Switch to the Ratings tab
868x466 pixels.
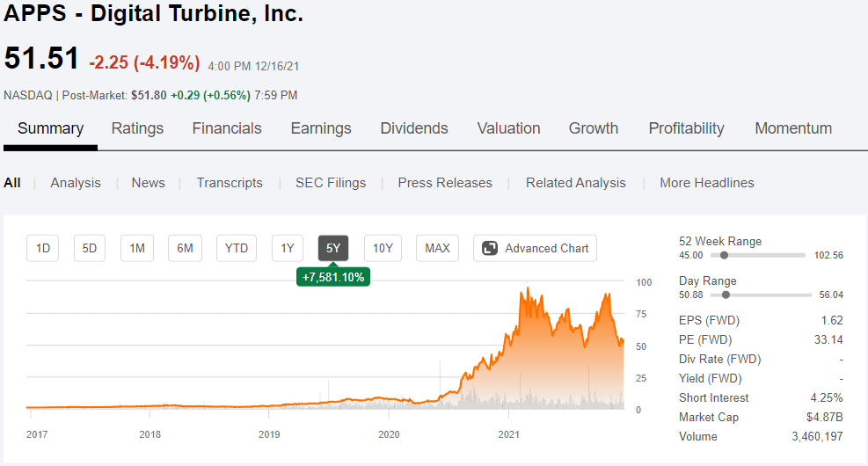click(x=137, y=128)
